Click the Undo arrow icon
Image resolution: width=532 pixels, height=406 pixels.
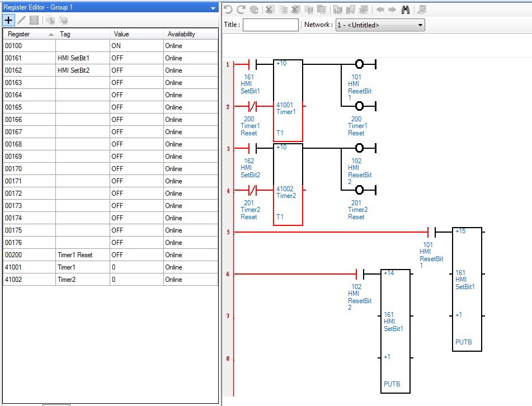tap(228, 10)
